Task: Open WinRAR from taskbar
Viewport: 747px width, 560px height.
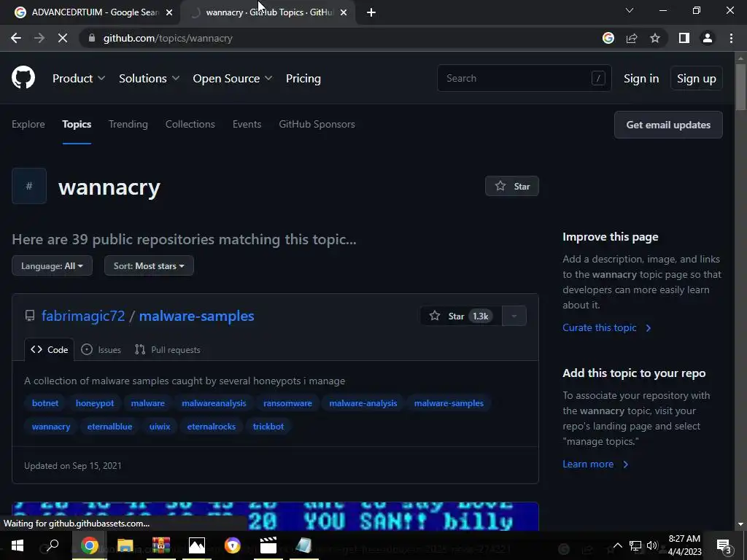Action: (161, 545)
